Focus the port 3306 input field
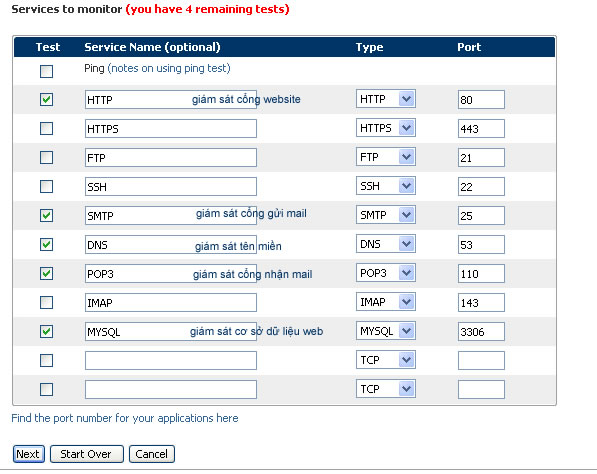This screenshot has height=474, width=597. [481, 332]
